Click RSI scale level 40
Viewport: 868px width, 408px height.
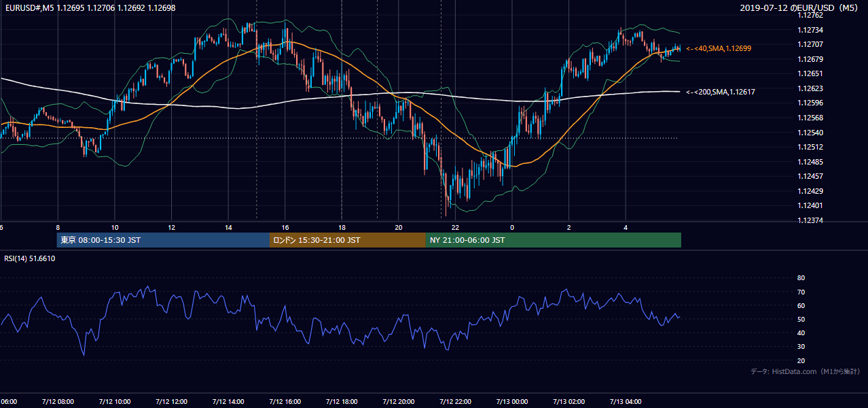click(x=801, y=333)
